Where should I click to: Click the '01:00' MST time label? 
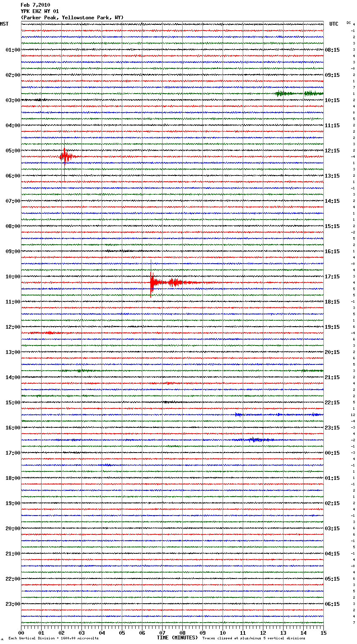tap(13, 50)
